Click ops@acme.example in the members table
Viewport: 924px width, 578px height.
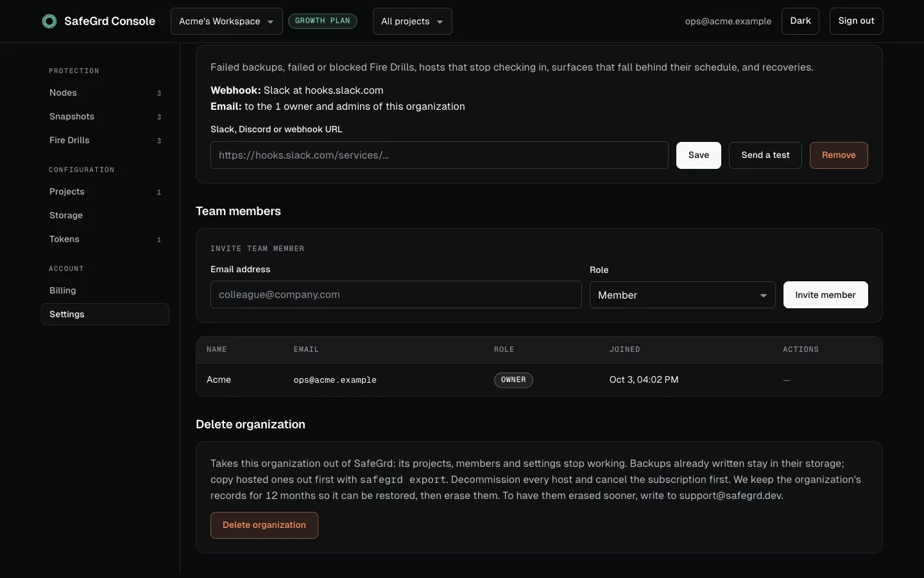[x=335, y=380]
